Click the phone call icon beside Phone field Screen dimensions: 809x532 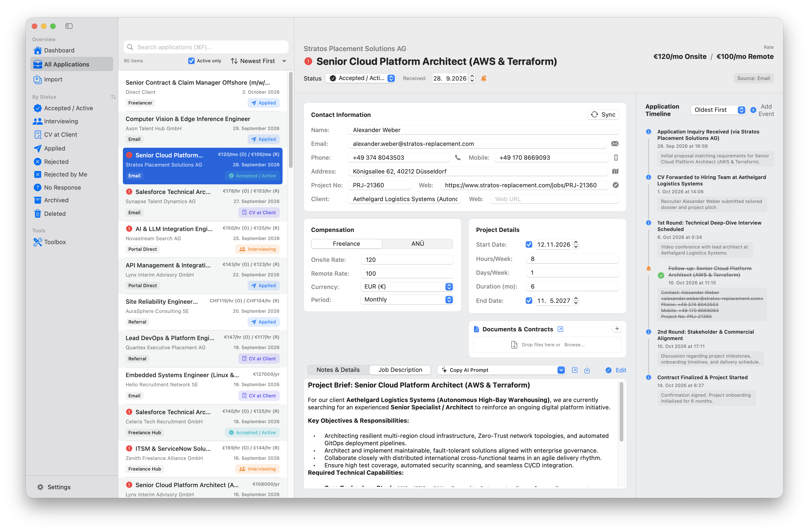(x=458, y=157)
